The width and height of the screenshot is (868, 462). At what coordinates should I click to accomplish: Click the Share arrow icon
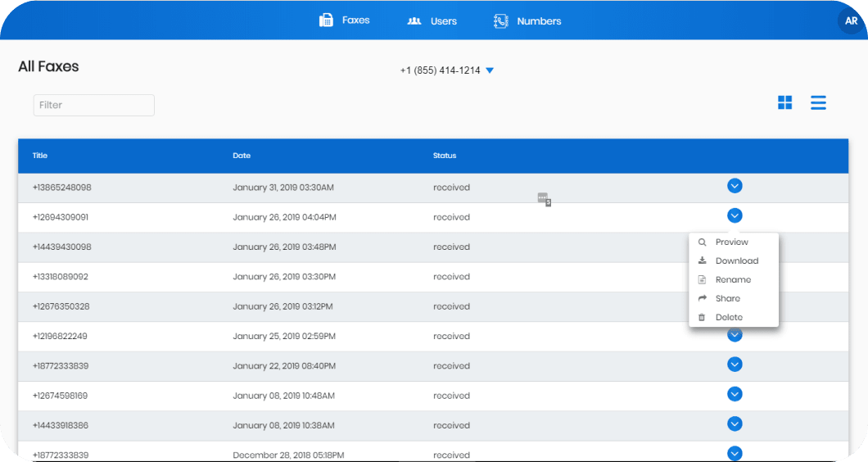pos(703,298)
